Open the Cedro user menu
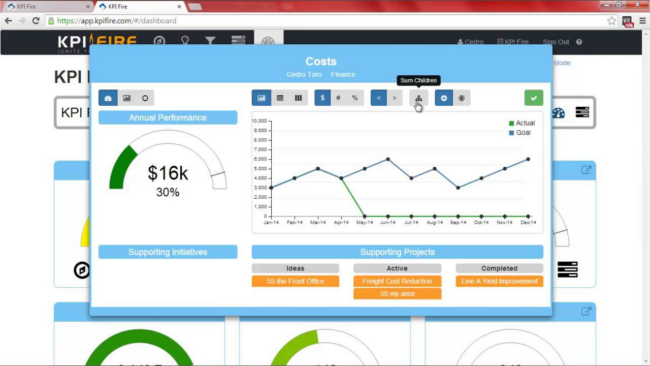This screenshot has height=366, width=650. (x=471, y=42)
